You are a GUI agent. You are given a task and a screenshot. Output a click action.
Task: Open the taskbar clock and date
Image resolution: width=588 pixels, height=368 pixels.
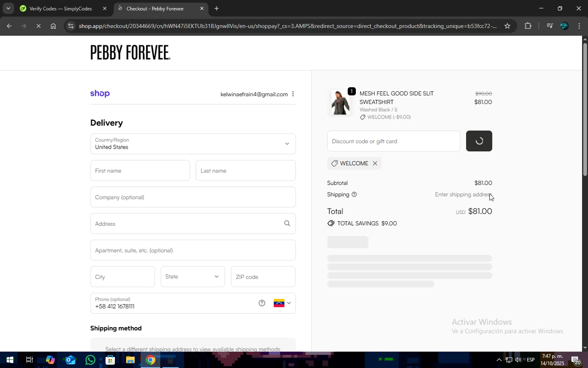coord(552,360)
